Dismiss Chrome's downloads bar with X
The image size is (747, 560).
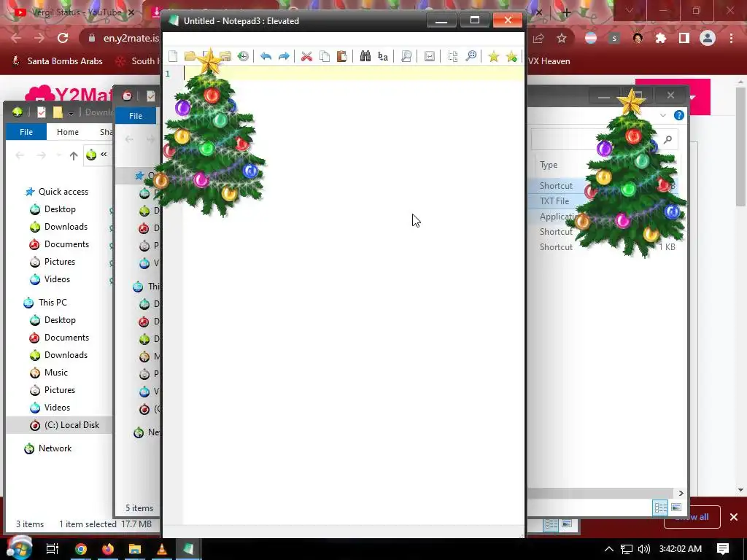pos(734,517)
